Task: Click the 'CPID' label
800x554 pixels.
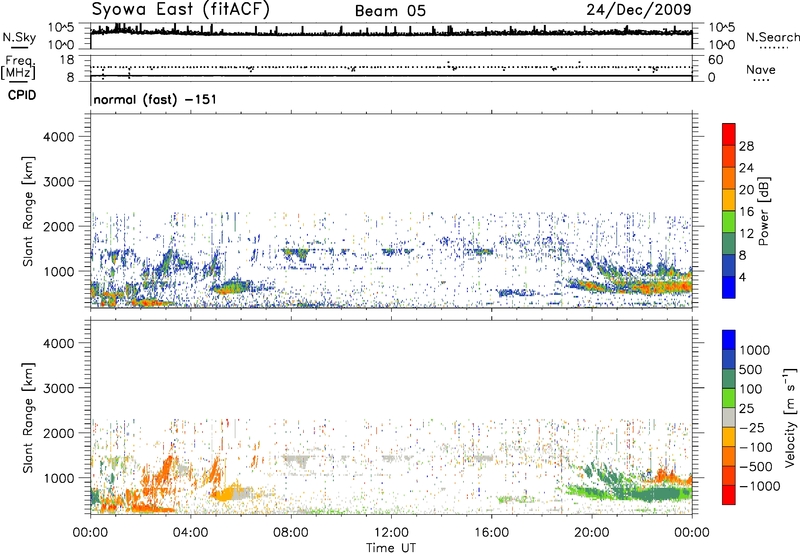Action: pyautogui.click(x=22, y=95)
